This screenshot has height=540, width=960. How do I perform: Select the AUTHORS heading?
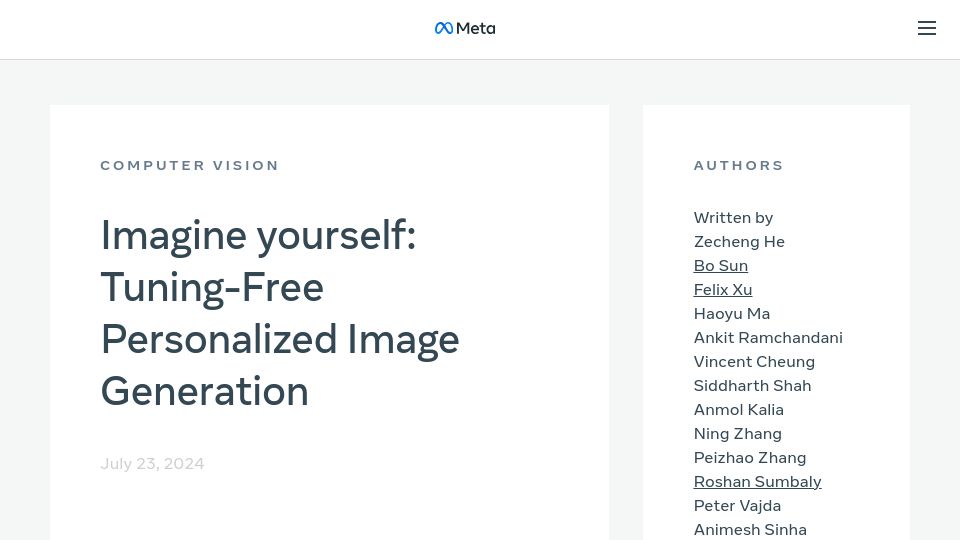[738, 165]
